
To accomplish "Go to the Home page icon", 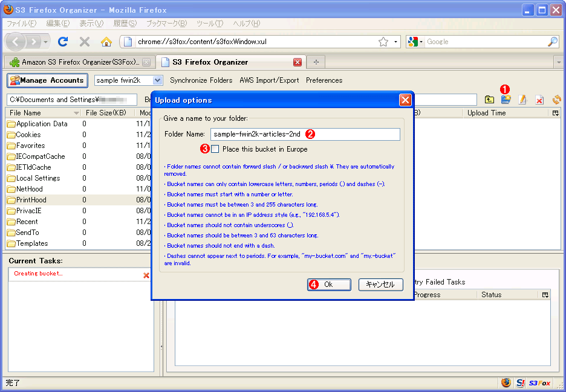I will coord(106,42).
